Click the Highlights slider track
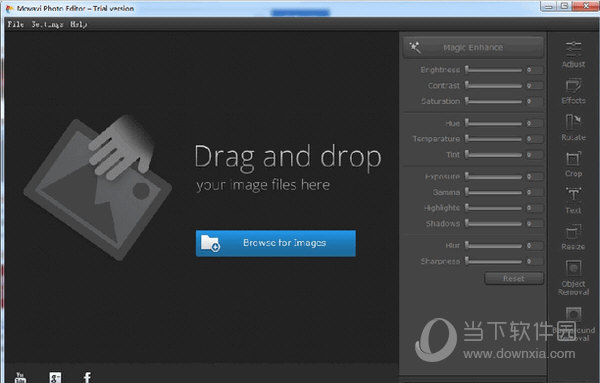Screen dimensions: 600x383 494,208
